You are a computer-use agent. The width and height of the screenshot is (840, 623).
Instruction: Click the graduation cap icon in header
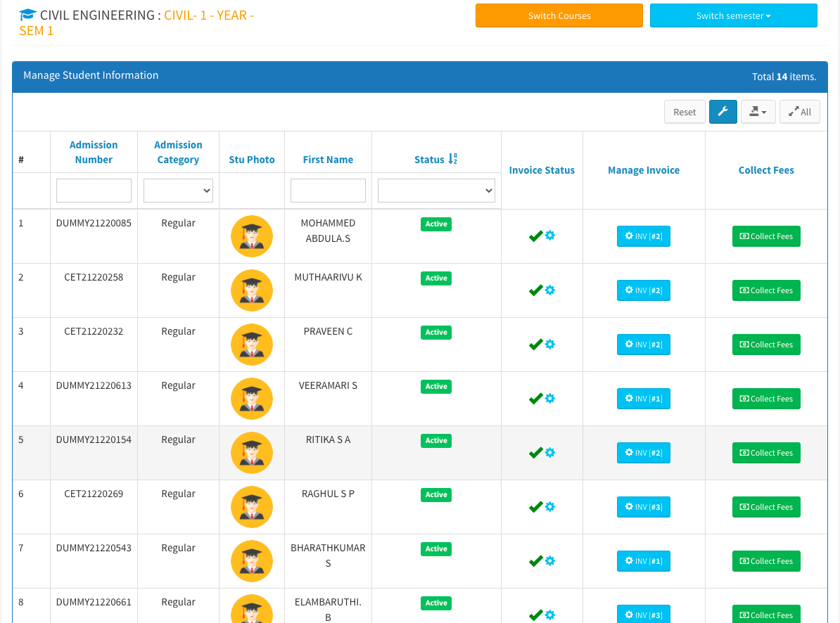tap(28, 15)
